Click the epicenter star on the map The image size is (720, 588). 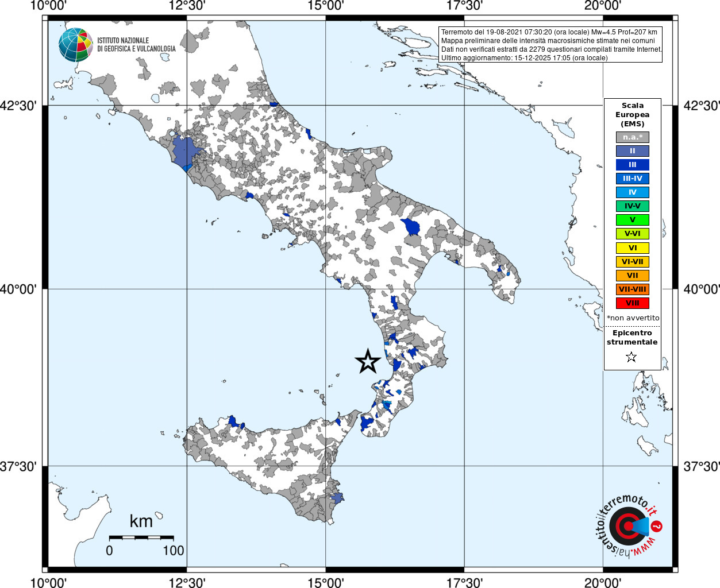pos(368,361)
